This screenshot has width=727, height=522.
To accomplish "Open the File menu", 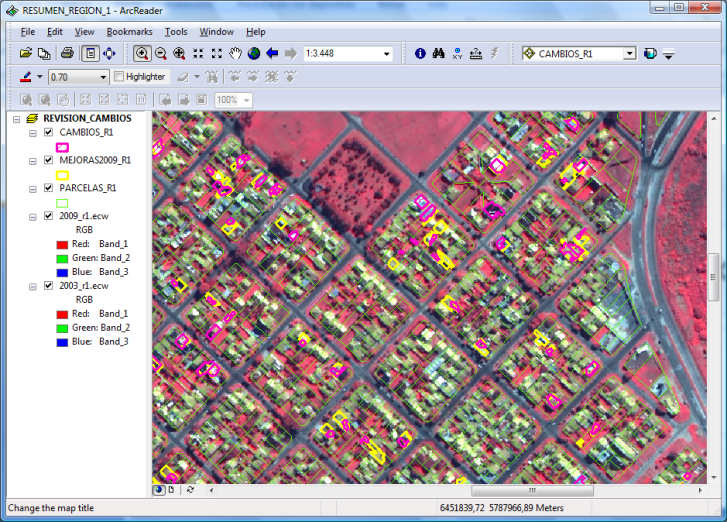I will pyautogui.click(x=28, y=32).
